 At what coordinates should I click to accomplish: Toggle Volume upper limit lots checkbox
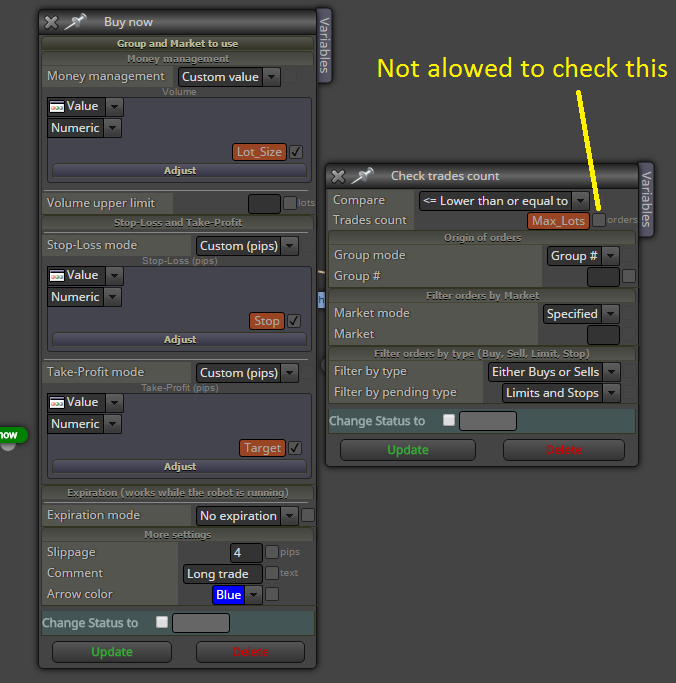[x=290, y=203]
